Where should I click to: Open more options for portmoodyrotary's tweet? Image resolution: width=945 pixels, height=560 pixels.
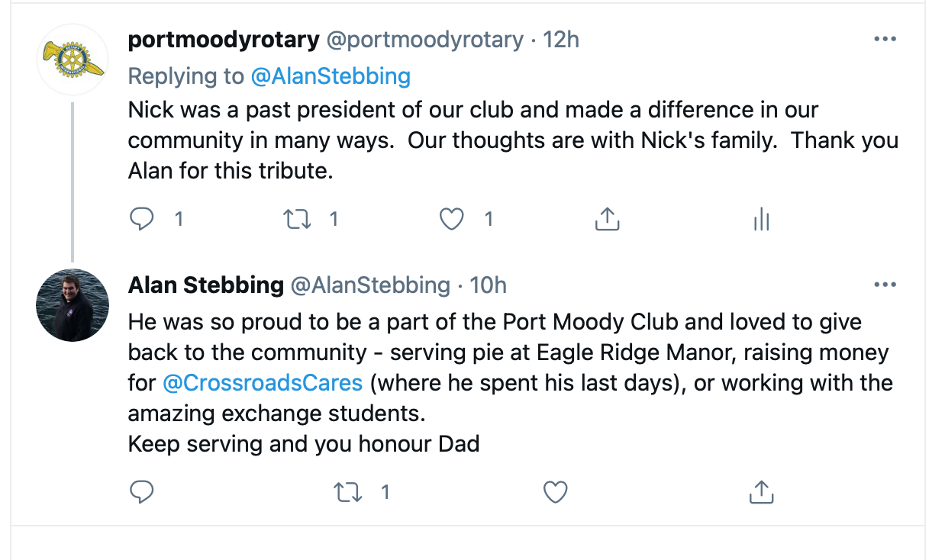(885, 39)
